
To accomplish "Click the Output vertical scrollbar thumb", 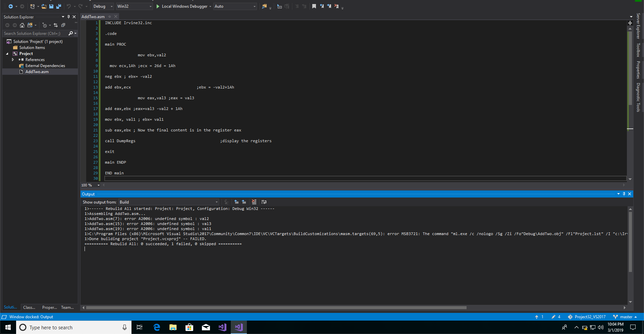I will [x=630, y=241].
